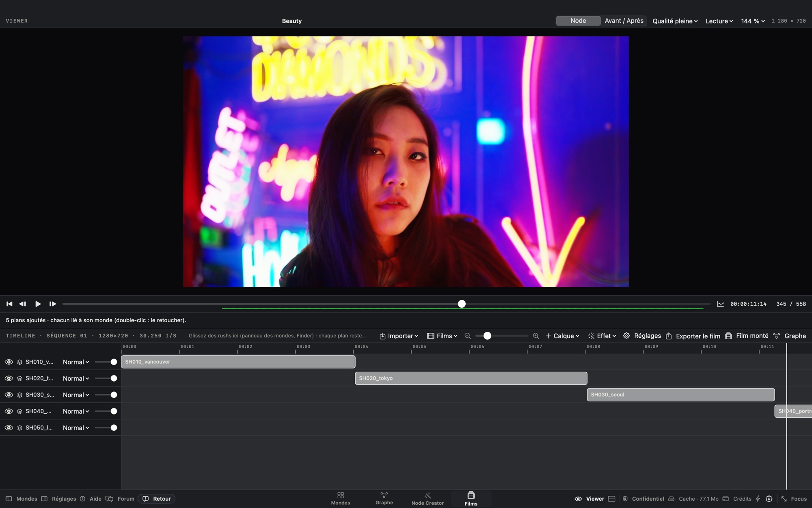The image size is (812, 508).
Task: Hide the SH010_v track with eye icon
Action: pyautogui.click(x=9, y=362)
